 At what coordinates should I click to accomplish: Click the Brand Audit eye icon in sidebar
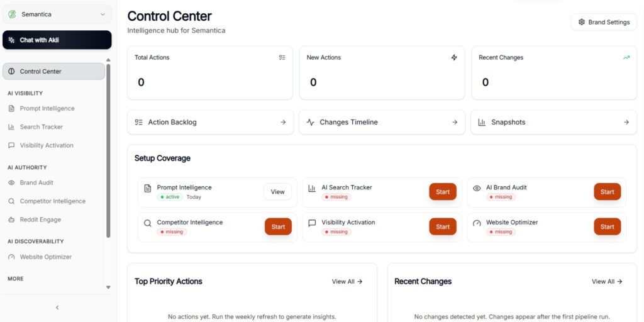[x=11, y=183]
